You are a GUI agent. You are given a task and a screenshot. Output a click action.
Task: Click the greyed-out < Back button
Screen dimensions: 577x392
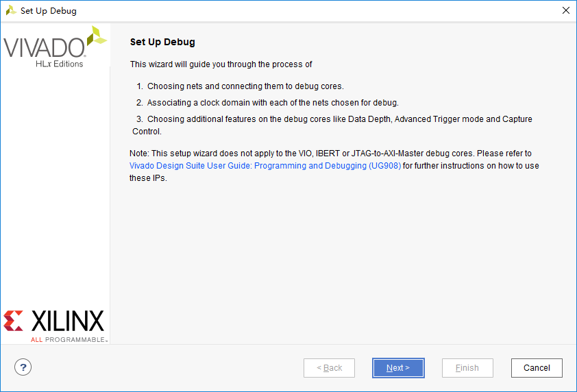click(x=329, y=368)
